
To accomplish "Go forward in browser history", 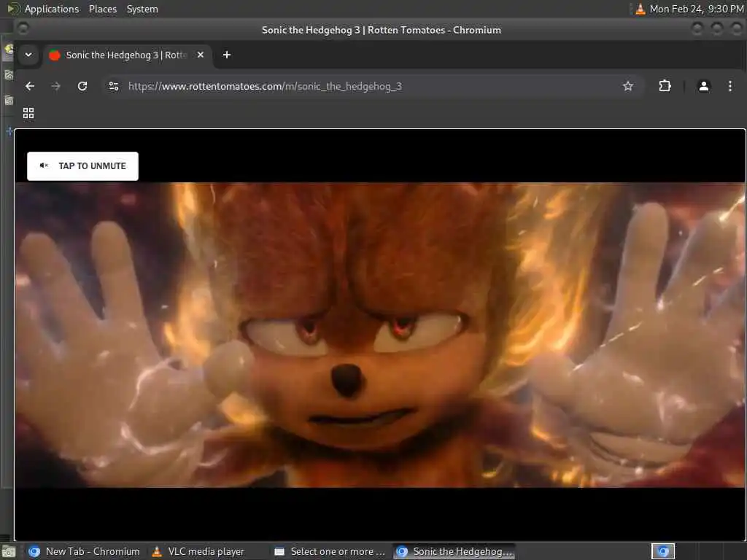I will coord(55,86).
